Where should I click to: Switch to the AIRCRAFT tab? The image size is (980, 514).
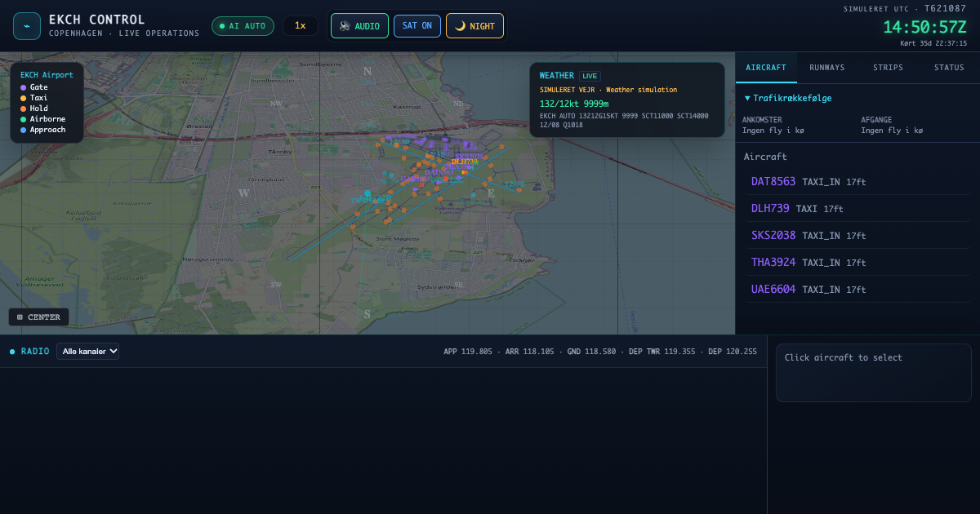(x=766, y=68)
